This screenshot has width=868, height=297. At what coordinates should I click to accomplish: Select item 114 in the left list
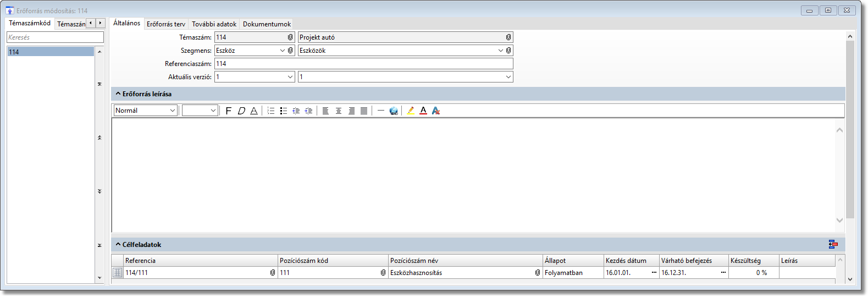(x=51, y=52)
